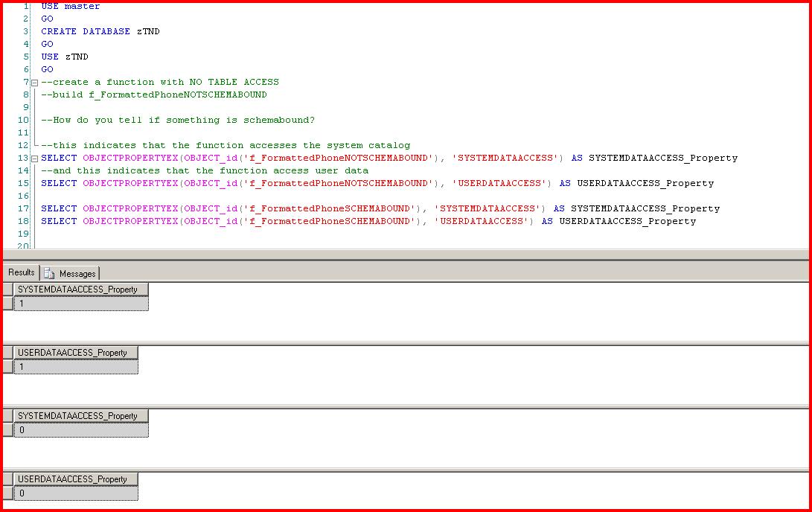
Task: Click the splitter bar above the Results tab
Action: click(406, 255)
